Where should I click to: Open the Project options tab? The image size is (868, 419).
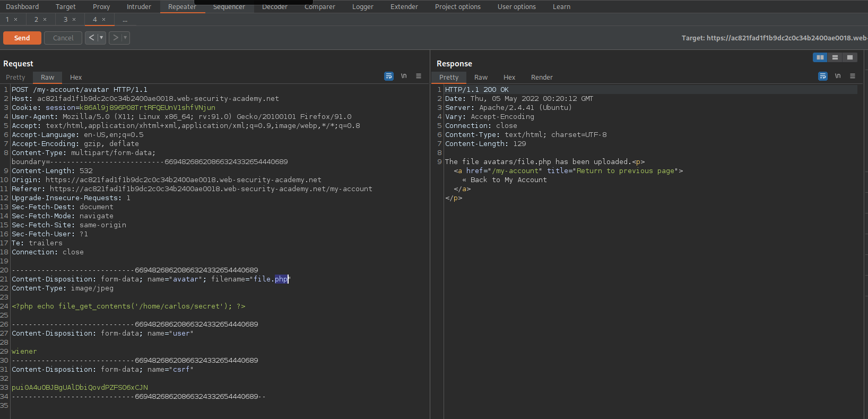click(458, 7)
